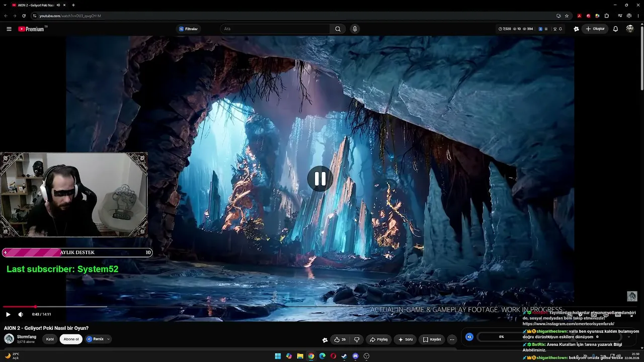Image resolution: width=644 pixels, height=362 pixels.
Task: Focus the Ara search field
Action: (x=275, y=29)
